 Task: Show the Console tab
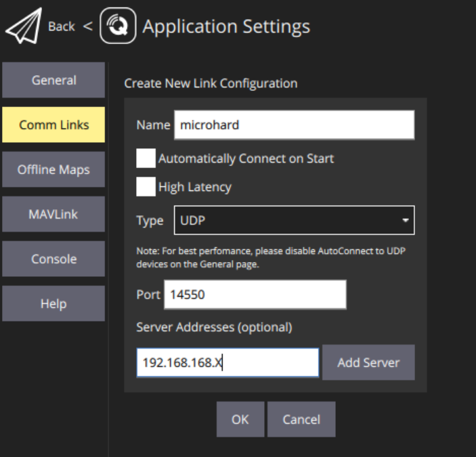coord(53,259)
